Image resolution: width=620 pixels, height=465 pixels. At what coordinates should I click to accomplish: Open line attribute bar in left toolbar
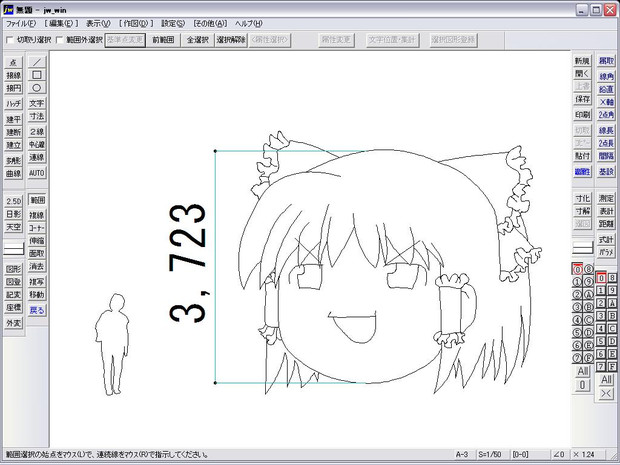[x=13, y=250]
